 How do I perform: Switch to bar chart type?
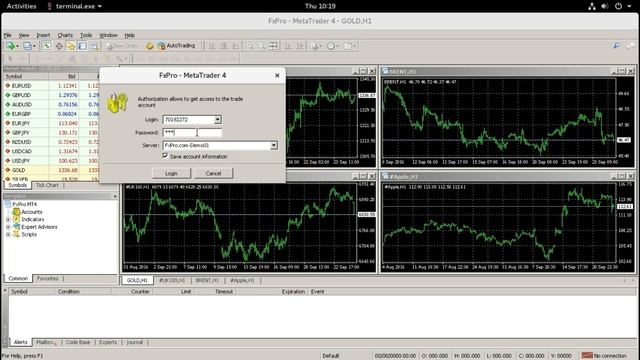[212, 46]
